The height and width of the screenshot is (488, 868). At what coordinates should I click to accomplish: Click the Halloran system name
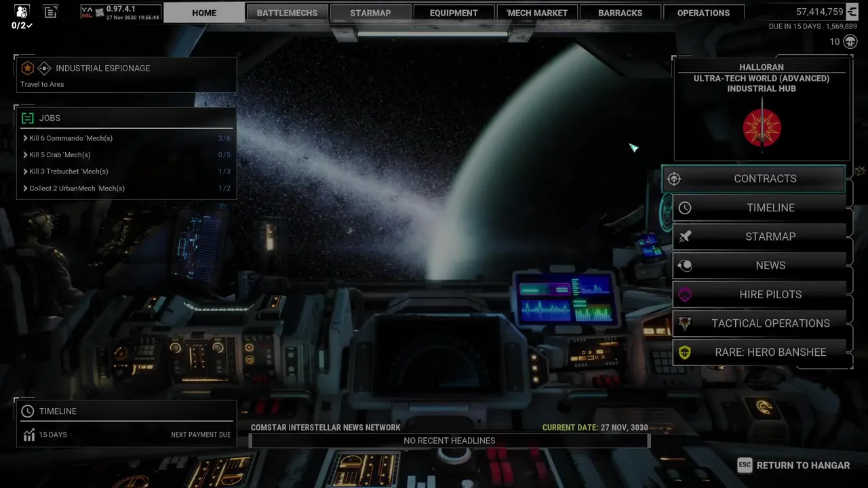coord(762,67)
